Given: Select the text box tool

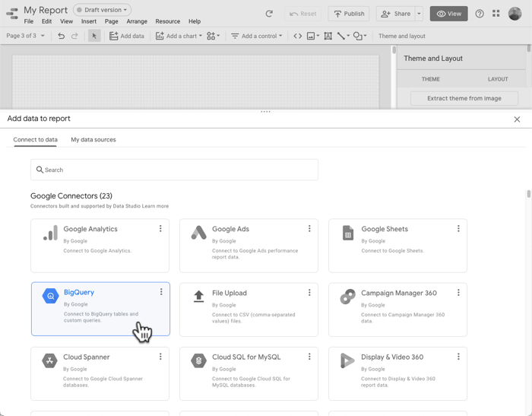Looking at the screenshot, I should coord(328,36).
